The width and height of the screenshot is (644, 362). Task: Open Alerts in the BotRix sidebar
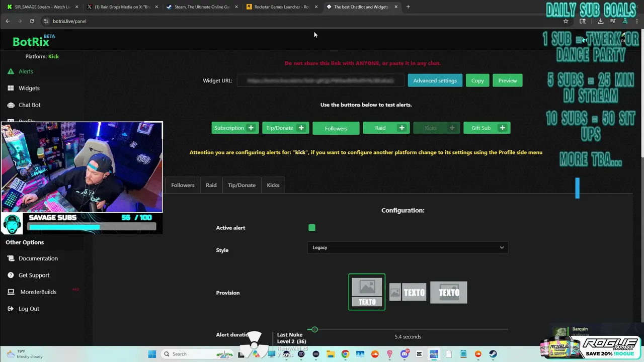[20, 71]
